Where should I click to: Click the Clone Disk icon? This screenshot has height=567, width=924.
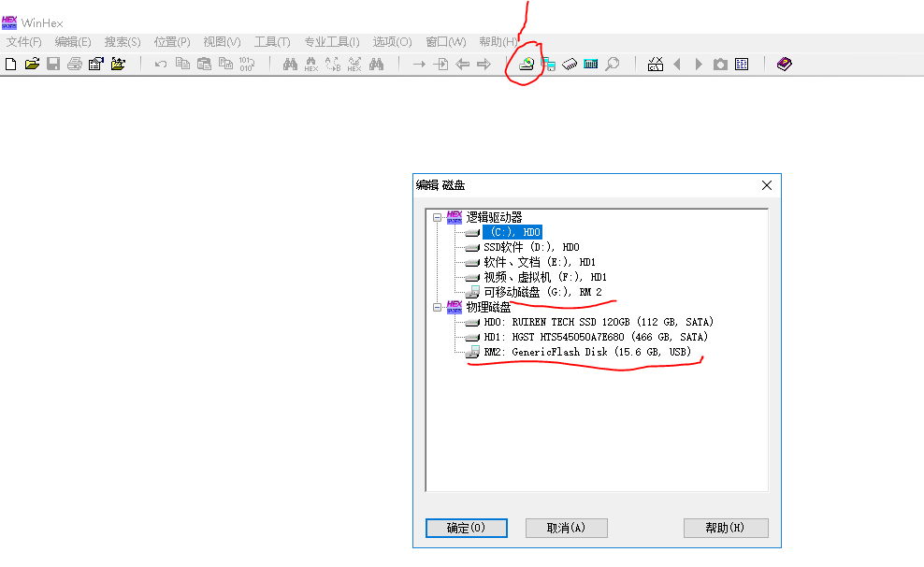pos(548,64)
